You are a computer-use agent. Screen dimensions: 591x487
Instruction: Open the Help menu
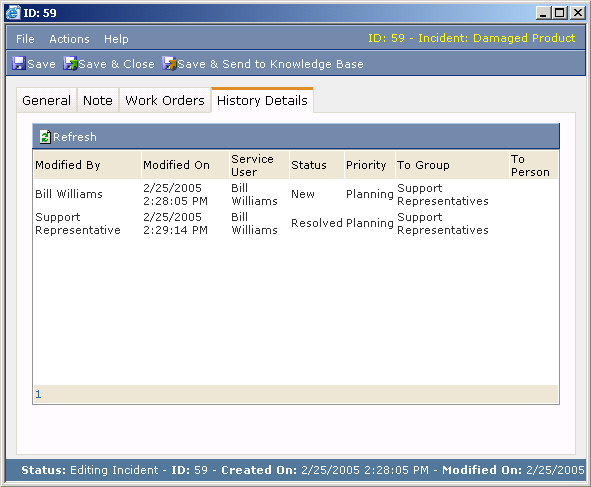(116, 39)
